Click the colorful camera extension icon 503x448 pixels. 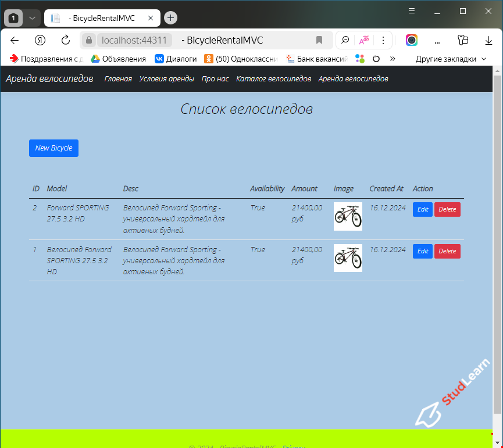412,41
